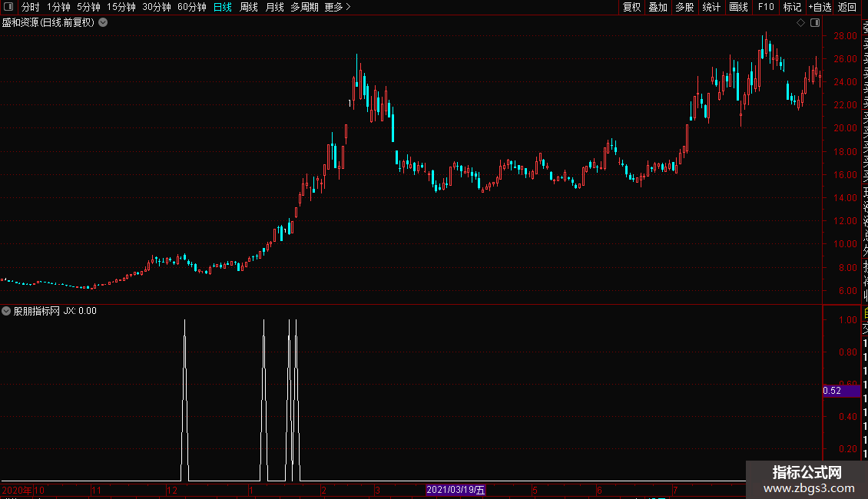Screen dimensions: 868x499
Task: Click the 返回 back button
Action: pyautogui.click(x=847, y=7)
